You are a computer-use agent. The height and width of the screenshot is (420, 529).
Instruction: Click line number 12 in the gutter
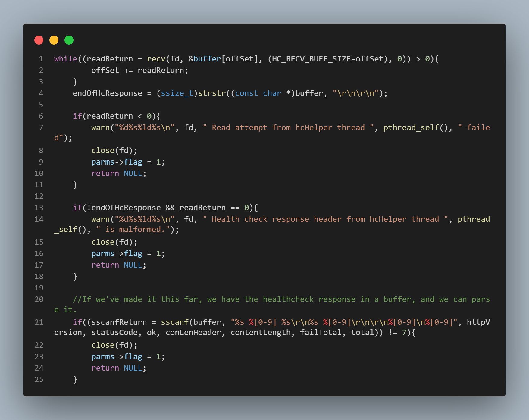coord(39,196)
